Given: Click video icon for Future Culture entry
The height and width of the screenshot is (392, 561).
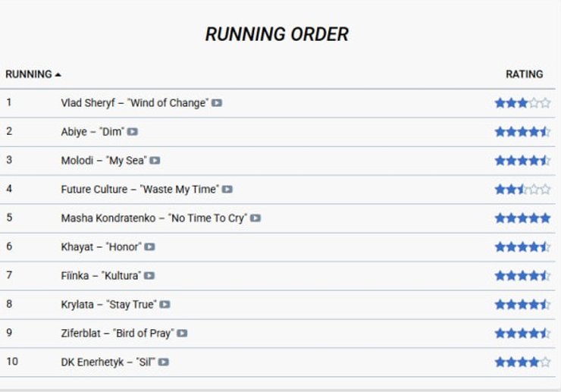Looking at the screenshot, I should [227, 190].
